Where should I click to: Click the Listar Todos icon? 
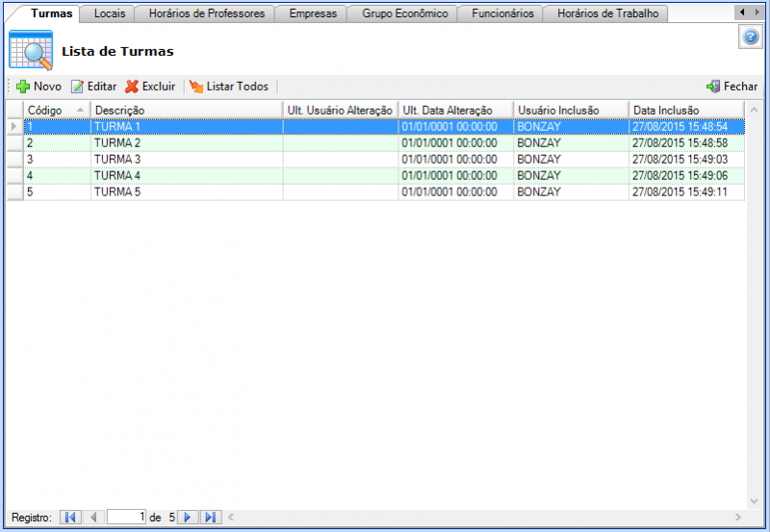point(196,87)
